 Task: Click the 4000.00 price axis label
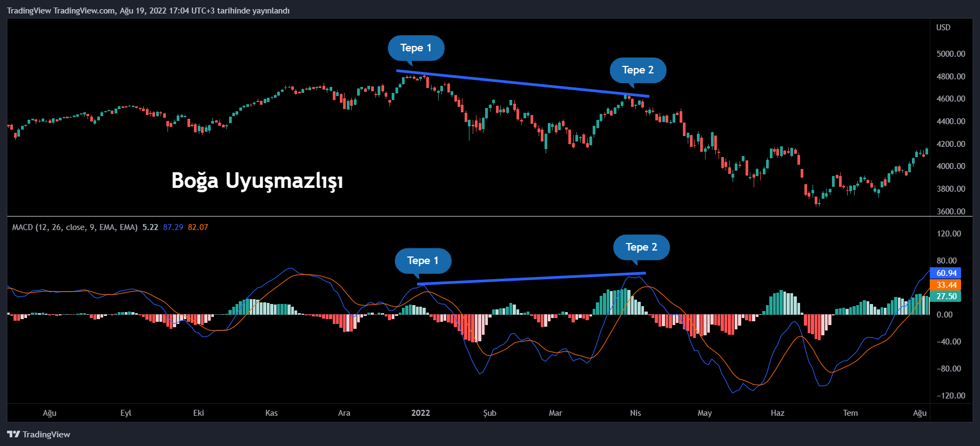[951, 166]
